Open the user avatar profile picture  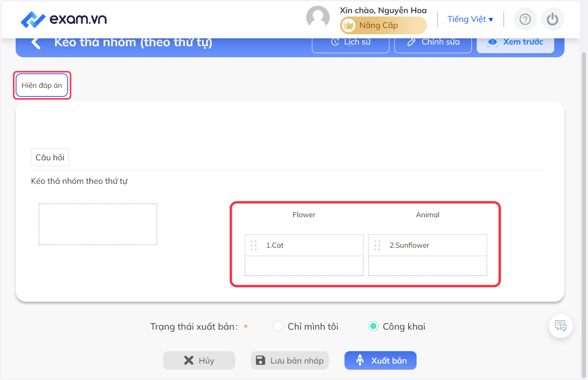click(318, 18)
